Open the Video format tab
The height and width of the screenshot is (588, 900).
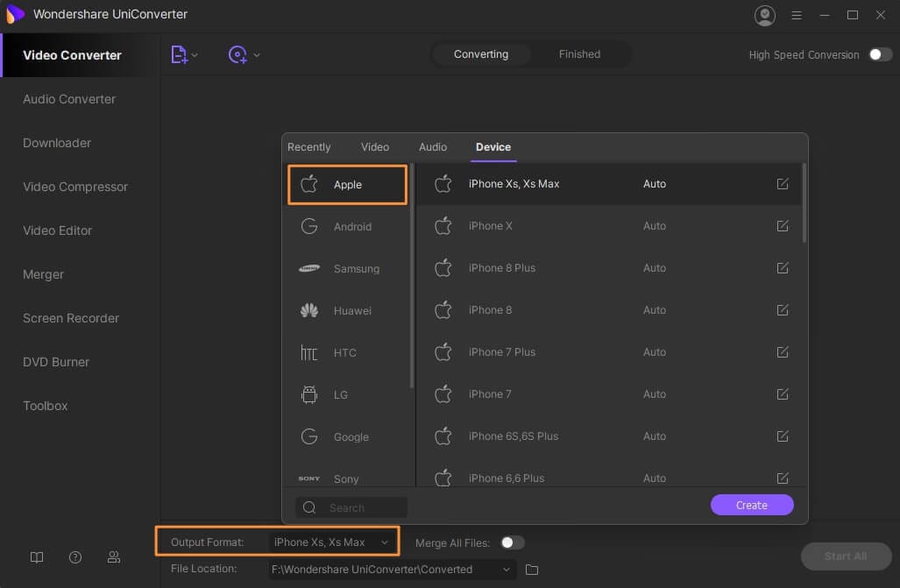coord(375,147)
